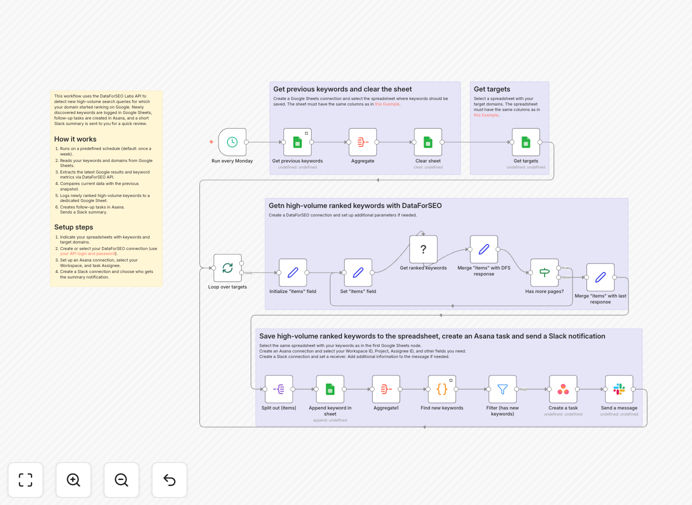Fit workflow to view button
Image resolution: width=692 pixels, height=505 pixels.
(x=26, y=480)
